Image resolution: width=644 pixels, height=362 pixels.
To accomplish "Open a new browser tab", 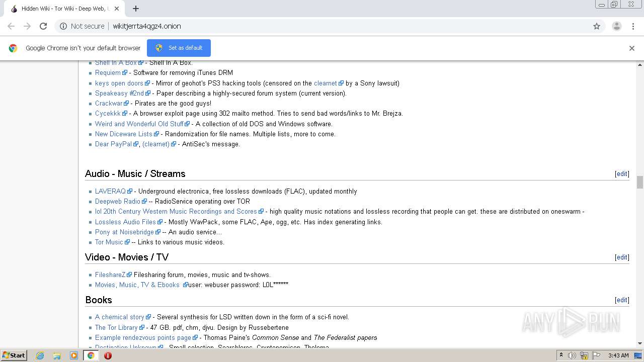I will coord(136,9).
